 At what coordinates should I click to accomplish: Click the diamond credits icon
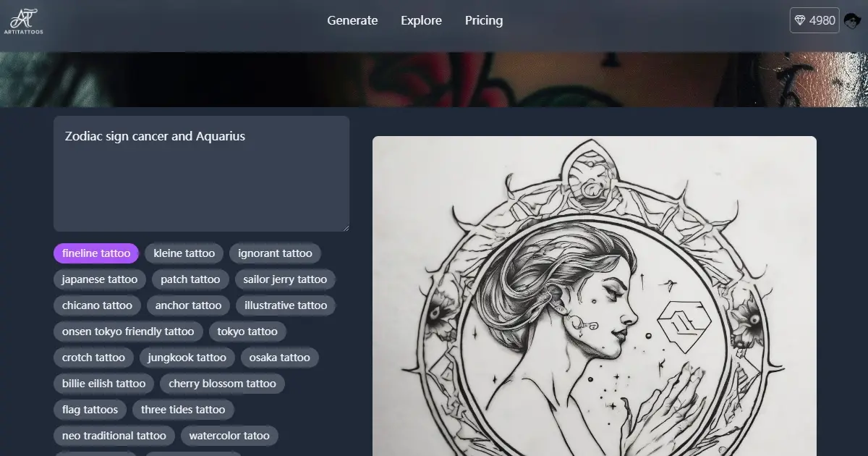[800, 20]
